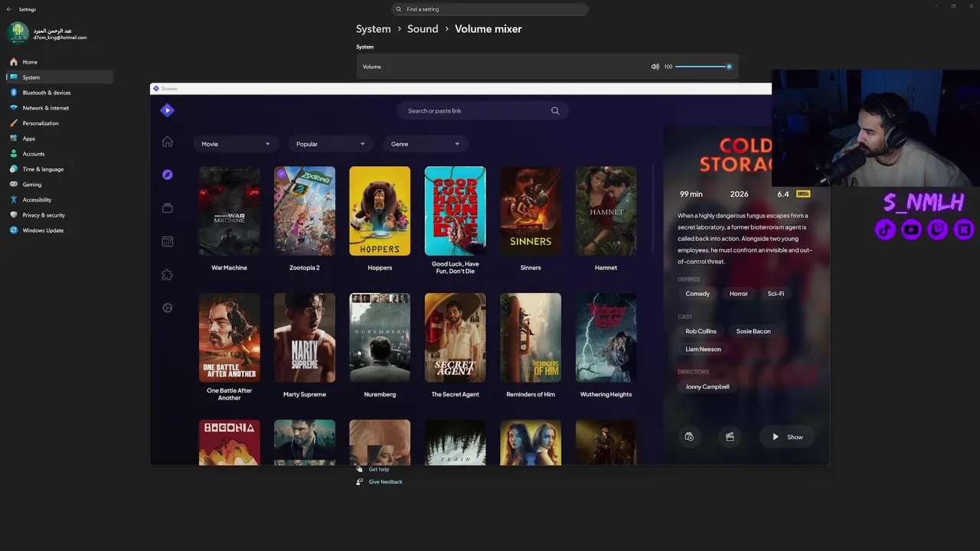Open the Popular sort dropdown
The width and height of the screenshot is (980, 551).
tap(330, 144)
